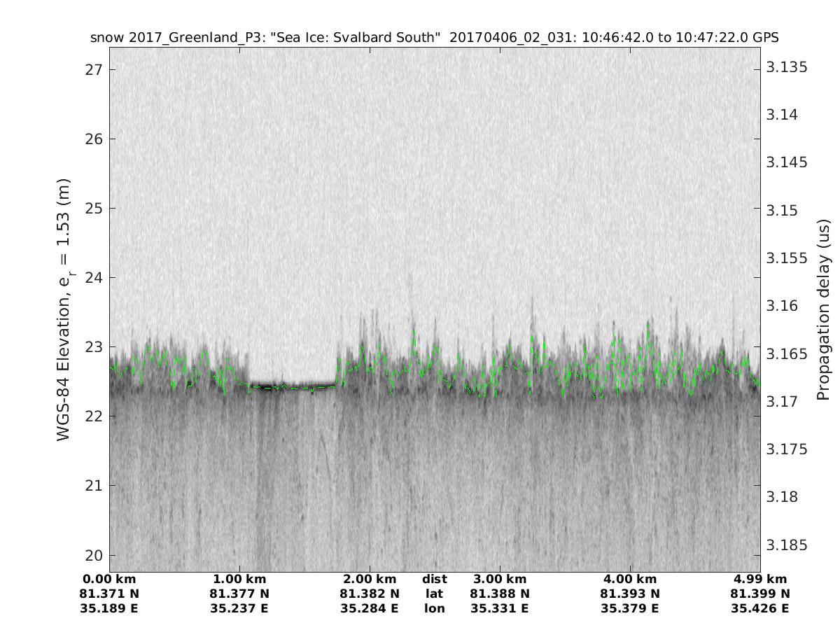Click the Propagation delay axis label
Viewport: 840px width, 630px height.
tap(824, 310)
